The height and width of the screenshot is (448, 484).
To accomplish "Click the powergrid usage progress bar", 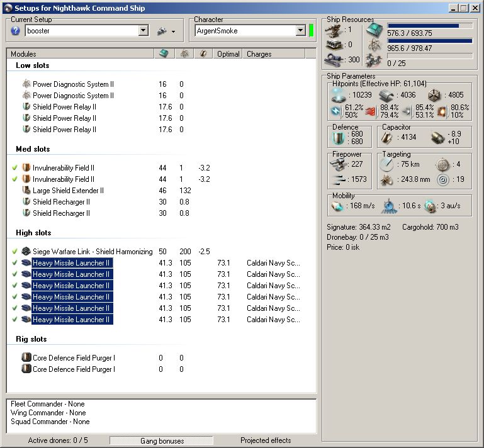I will [x=430, y=41].
